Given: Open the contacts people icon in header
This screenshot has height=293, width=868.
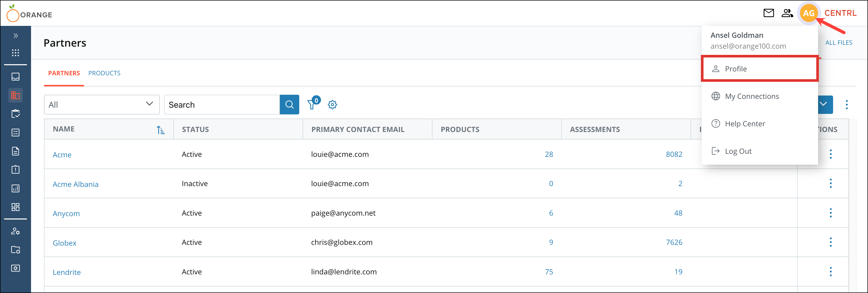Looking at the screenshot, I should click(x=787, y=13).
